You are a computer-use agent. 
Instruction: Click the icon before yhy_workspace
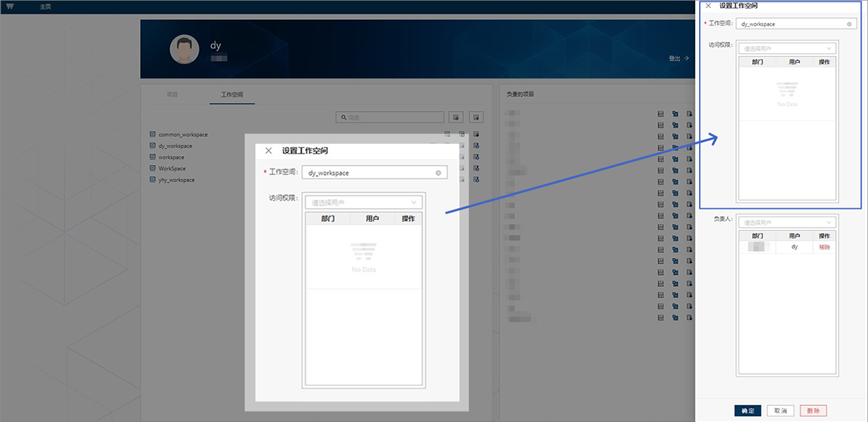[153, 180]
